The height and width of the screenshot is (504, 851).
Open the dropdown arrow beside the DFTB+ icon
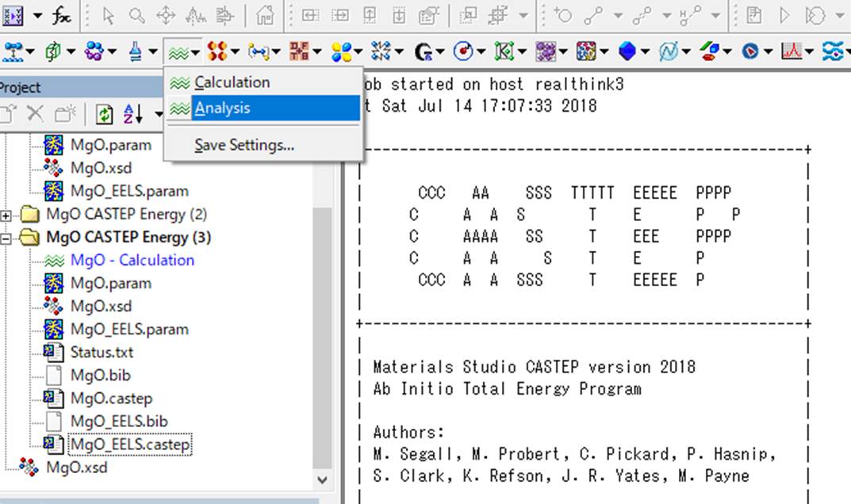coord(317,52)
